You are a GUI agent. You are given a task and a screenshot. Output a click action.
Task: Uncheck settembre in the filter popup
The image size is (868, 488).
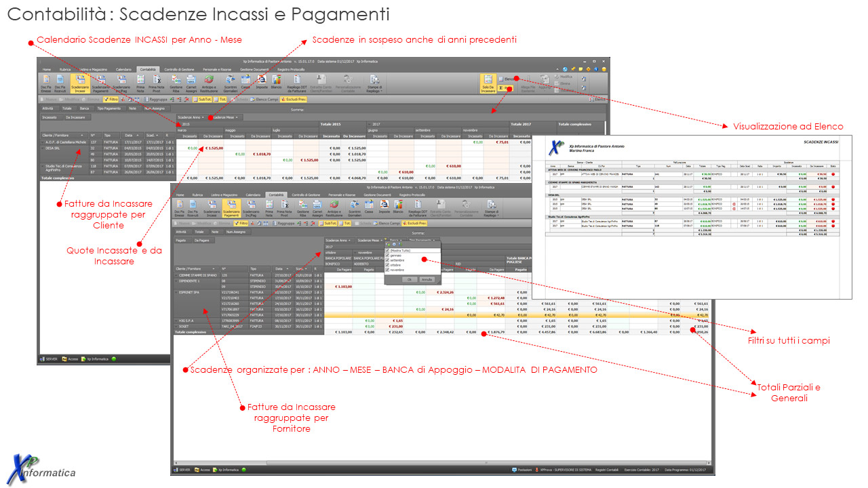[x=387, y=260]
